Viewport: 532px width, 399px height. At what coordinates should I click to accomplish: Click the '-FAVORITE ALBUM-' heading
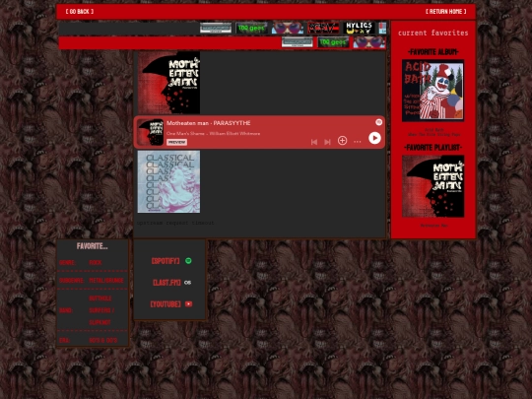(x=433, y=52)
